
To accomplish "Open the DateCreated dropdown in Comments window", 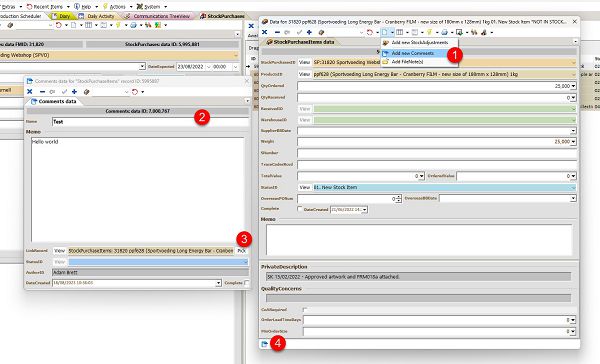I will click(218, 283).
